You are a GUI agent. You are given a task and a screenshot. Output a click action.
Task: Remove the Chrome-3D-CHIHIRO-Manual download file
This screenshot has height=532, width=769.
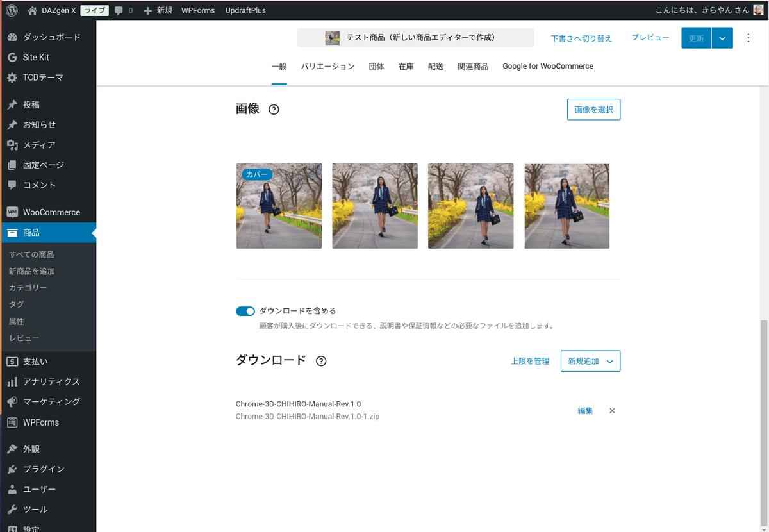pyautogui.click(x=612, y=411)
